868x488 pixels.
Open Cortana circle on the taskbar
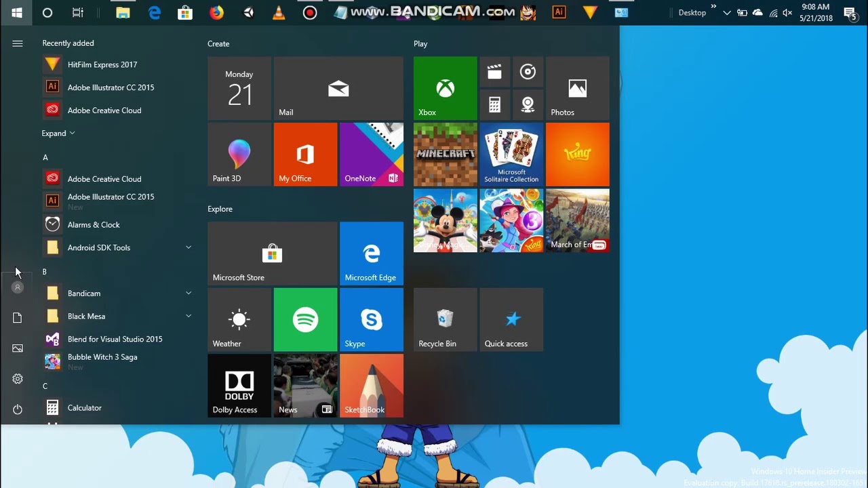(x=47, y=12)
